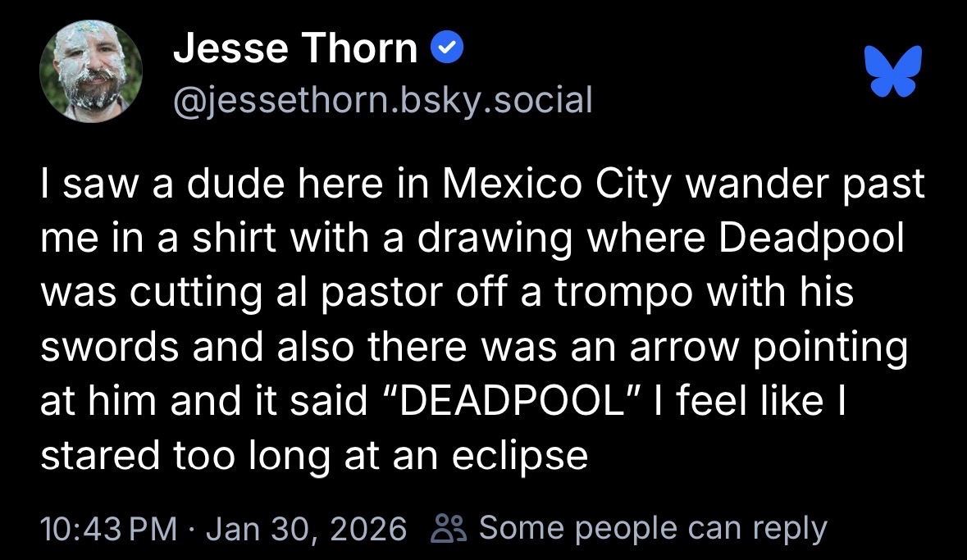Click the Jan 30, 2026 date
The image size is (967, 560).
[306, 529]
